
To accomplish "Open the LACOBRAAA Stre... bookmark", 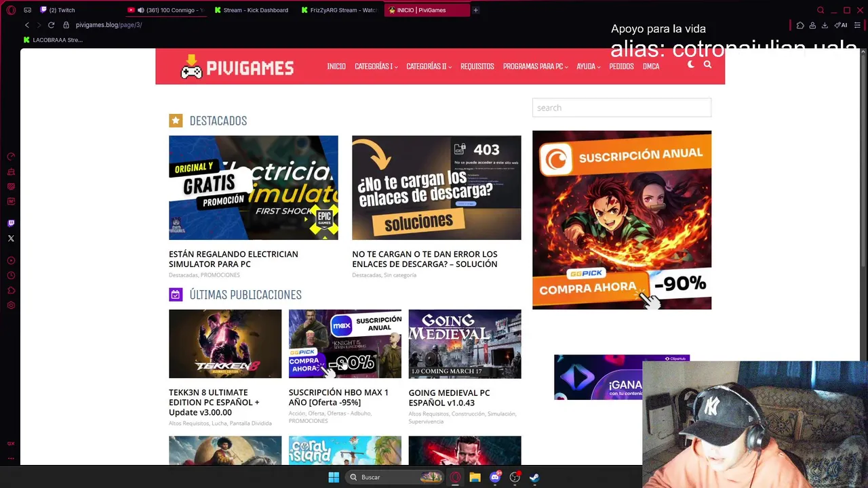I will click(x=53, y=40).
